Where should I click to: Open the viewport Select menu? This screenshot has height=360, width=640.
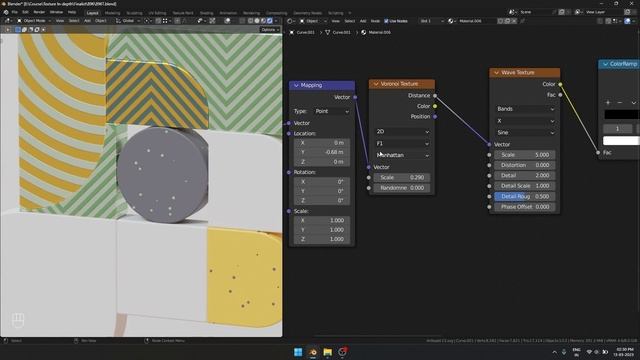coord(74,21)
